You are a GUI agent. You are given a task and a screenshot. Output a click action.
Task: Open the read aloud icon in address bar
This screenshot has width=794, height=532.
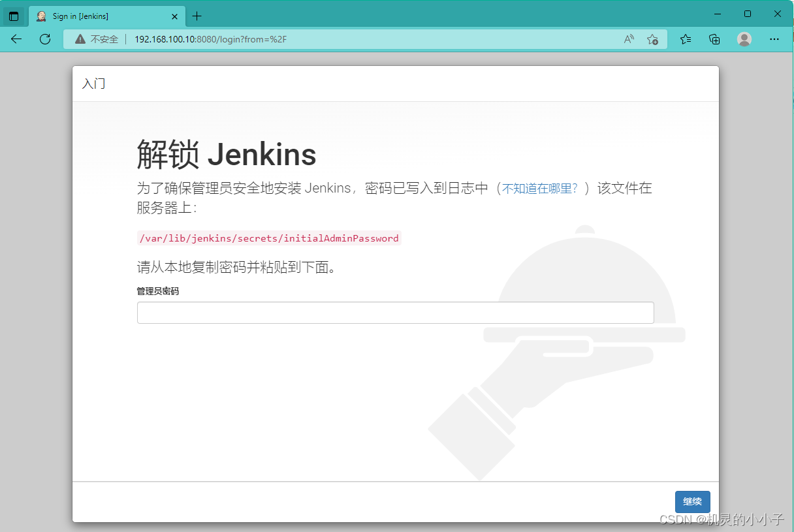[x=629, y=39]
